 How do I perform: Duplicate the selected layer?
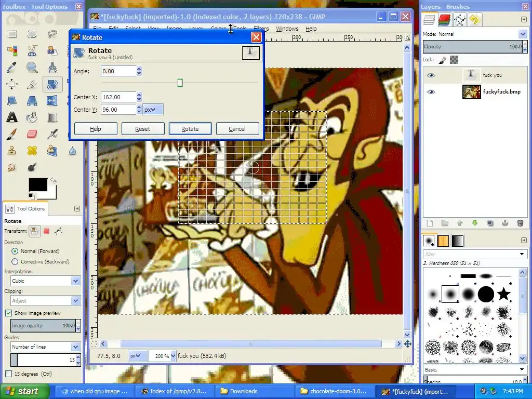tap(490, 223)
